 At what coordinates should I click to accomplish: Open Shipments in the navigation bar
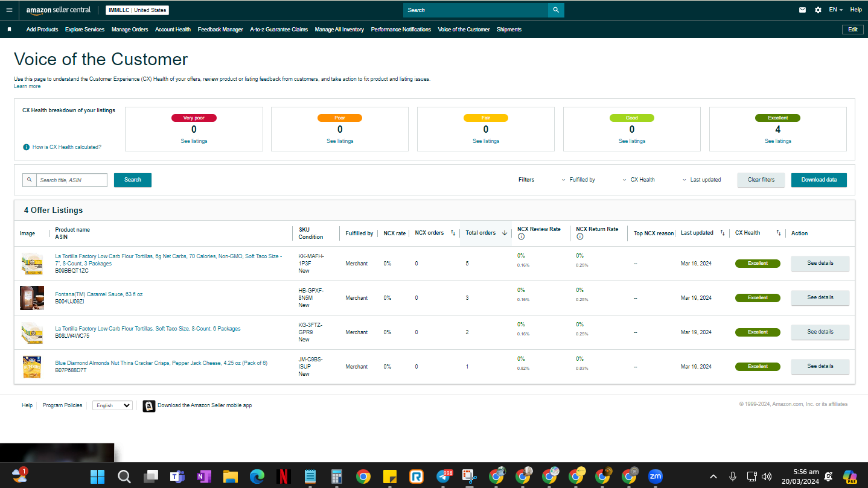509,30
